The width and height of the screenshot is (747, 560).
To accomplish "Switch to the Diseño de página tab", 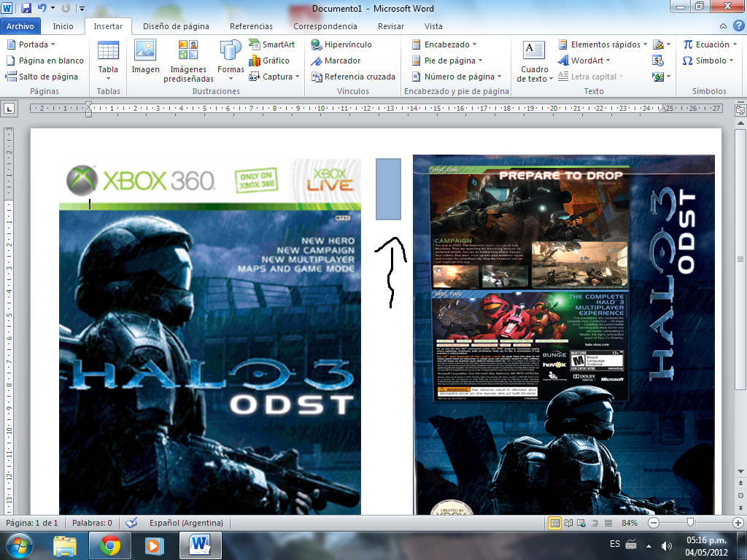I will pyautogui.click(x=176, y=26).
